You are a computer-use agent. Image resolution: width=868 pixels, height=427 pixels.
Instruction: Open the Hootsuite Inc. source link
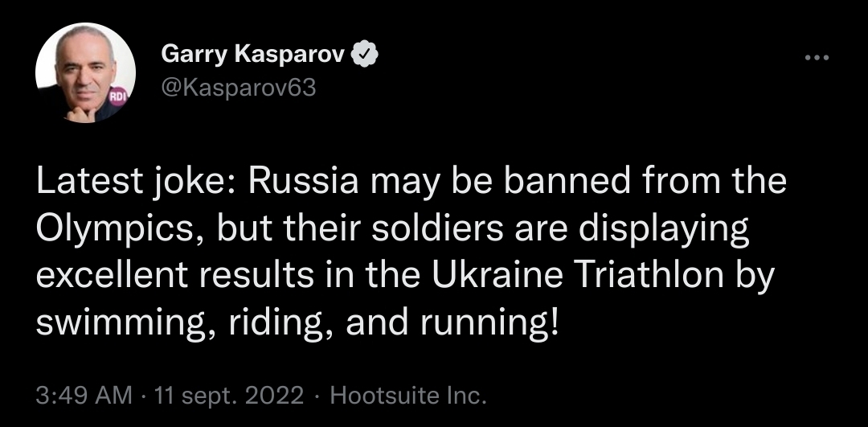pos(409,396)
